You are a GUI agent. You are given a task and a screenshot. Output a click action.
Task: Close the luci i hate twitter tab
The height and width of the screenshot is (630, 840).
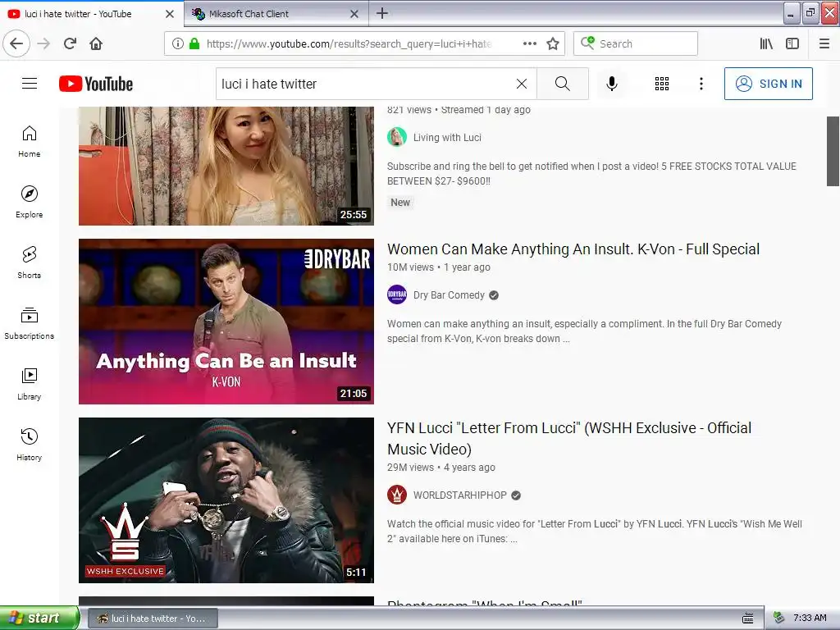[x=170, y=14]
